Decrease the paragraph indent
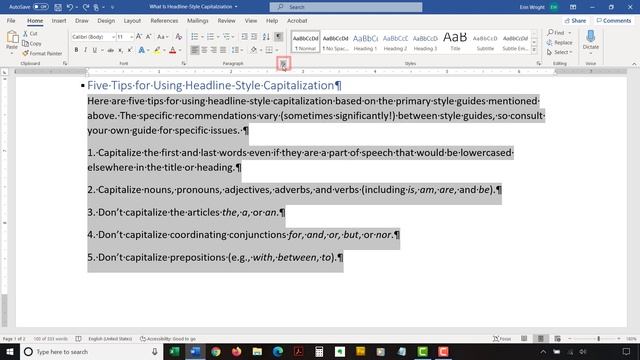 (244, 37)
